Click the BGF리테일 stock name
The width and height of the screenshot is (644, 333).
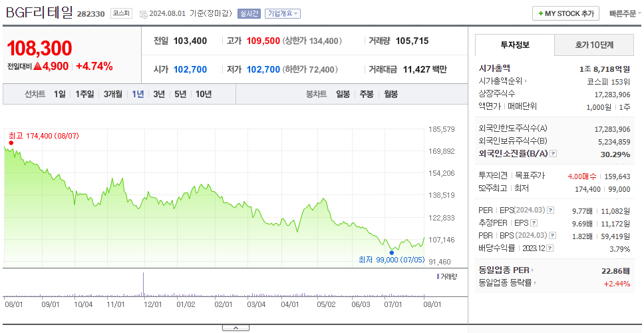pyautogui.click(x=39, y=13)
